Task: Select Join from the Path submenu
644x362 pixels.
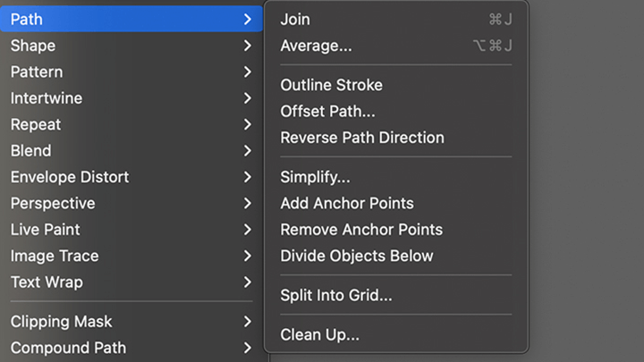Action: (x=396, y=20)
